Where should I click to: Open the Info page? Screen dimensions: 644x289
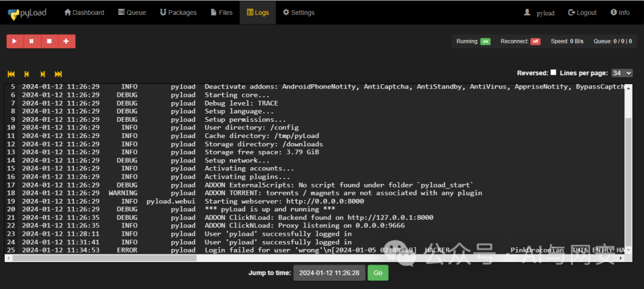pos(620,13)
